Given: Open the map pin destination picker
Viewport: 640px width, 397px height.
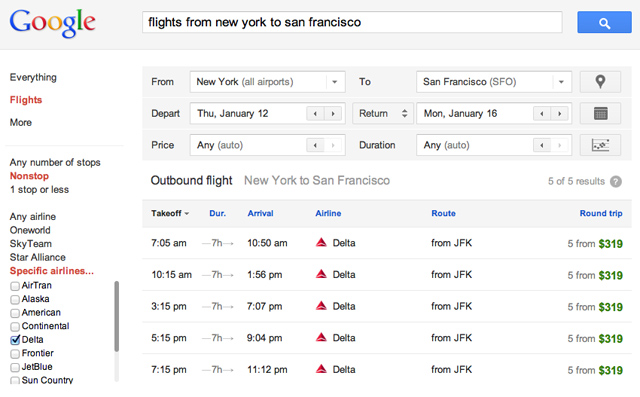Looking at the screenshot, I should click(x=600, y=82).
